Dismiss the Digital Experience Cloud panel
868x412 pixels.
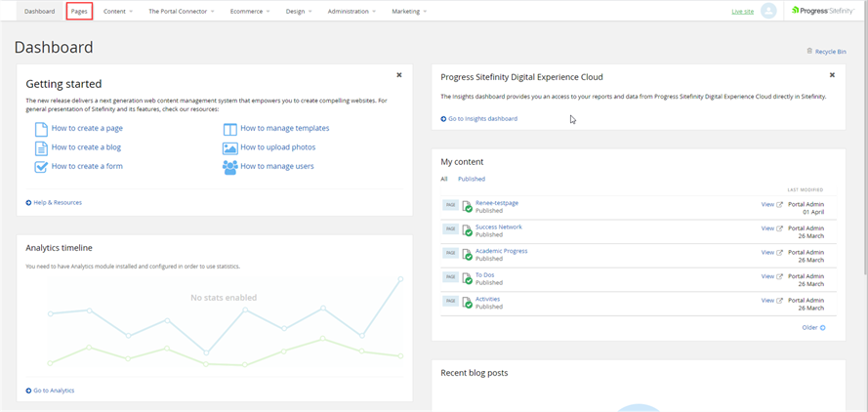(x=832, y=74)
